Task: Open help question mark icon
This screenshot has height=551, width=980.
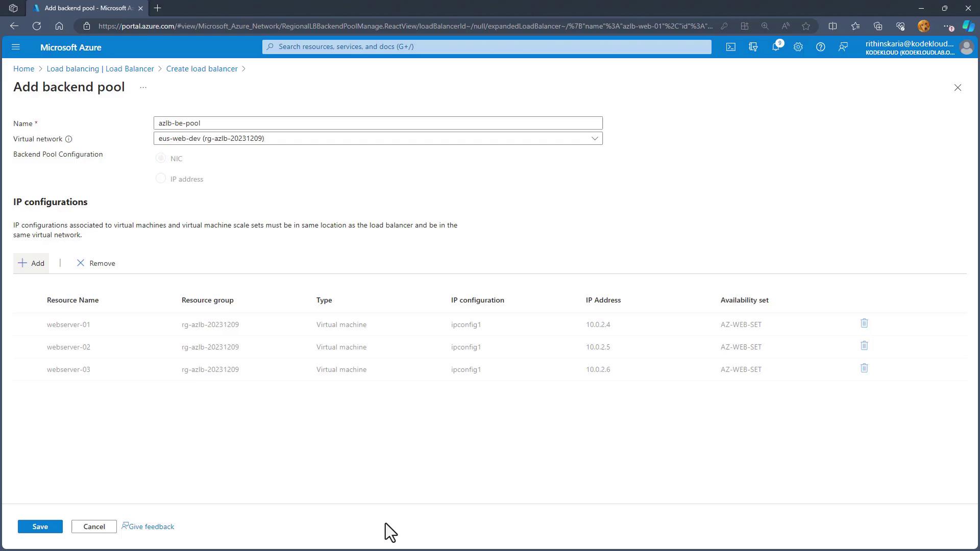Action: point(820,47)
